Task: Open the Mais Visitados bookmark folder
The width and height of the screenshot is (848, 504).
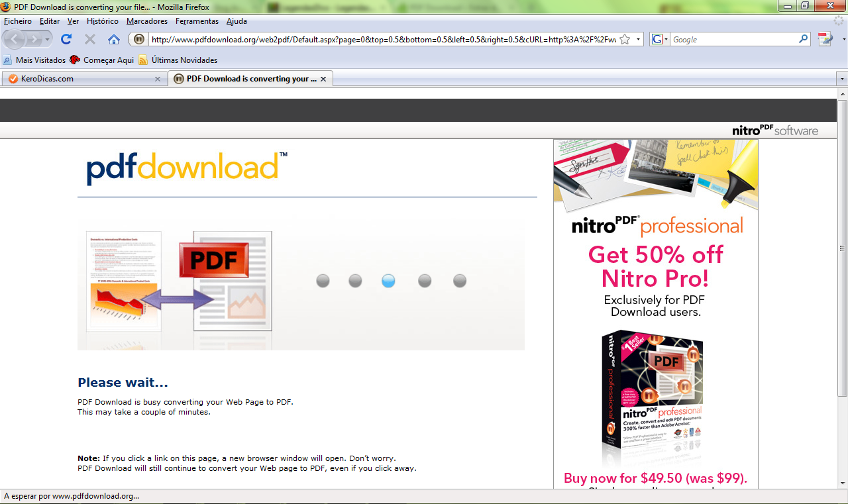Action: [34, 60]
